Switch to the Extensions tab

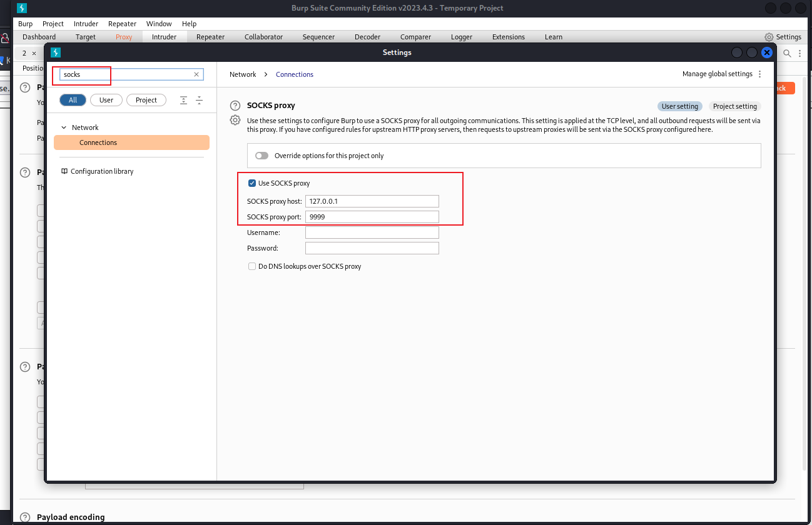coord(509,37)
